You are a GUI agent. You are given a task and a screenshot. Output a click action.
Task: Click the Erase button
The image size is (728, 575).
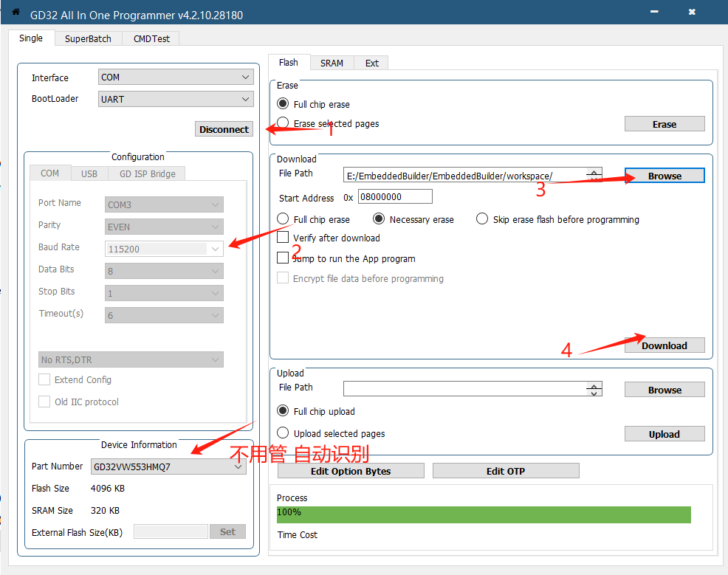pos(664,124)
